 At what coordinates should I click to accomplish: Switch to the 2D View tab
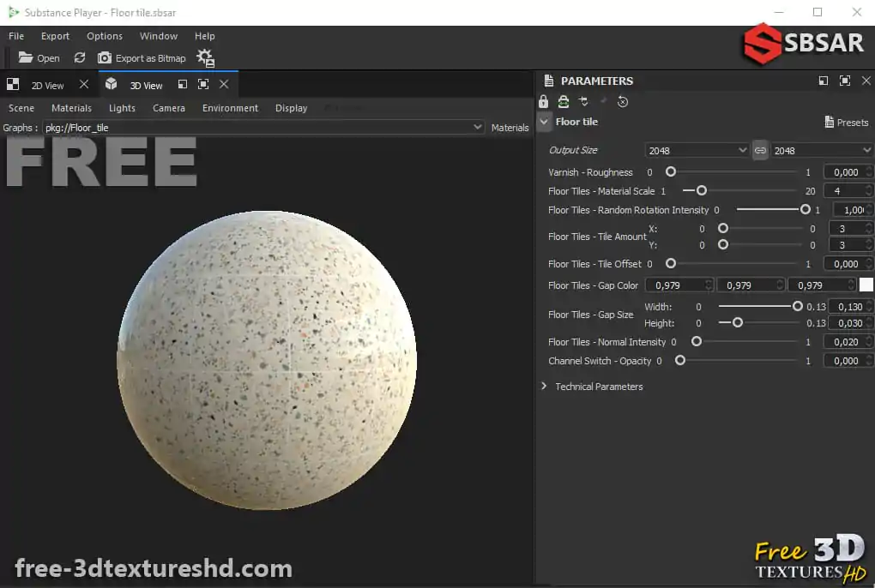[x=47, y=85]
